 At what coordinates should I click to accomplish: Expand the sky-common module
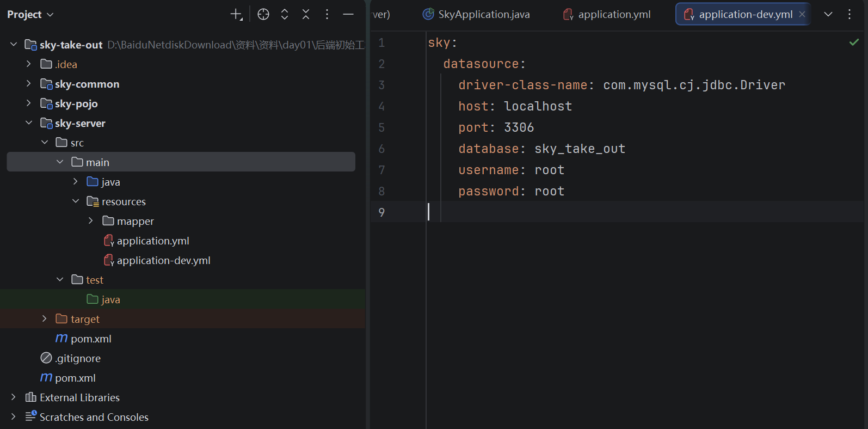tap(29, 83)
